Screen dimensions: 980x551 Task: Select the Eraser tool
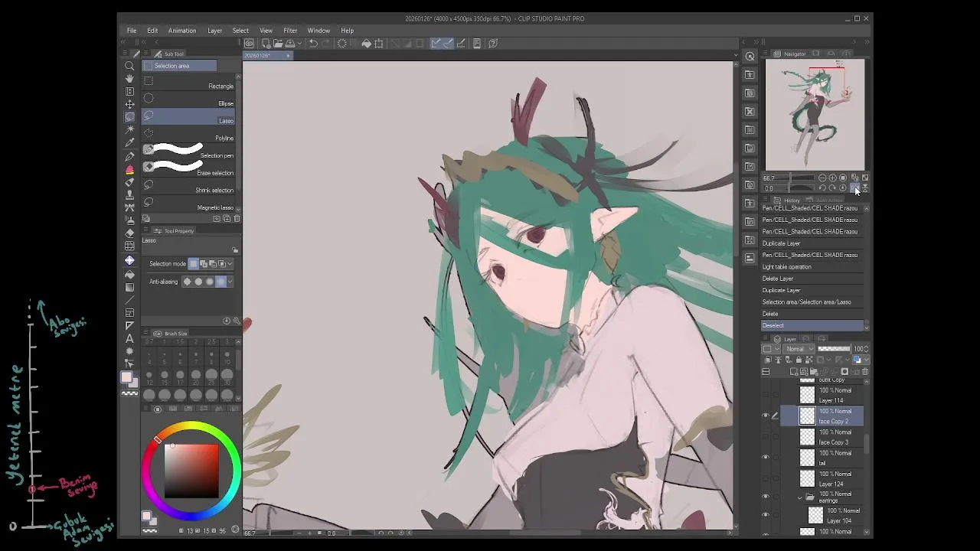(x=129, y=233)
